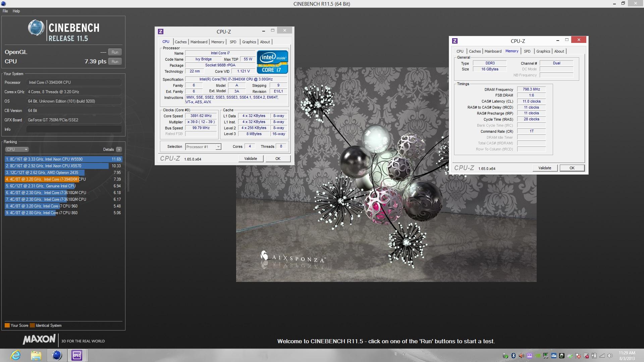Image resolution: width=644 pixels, height=362 pixels.
Task: Click Validate in the CPU-Z Memory window
Action: point(545,168)
